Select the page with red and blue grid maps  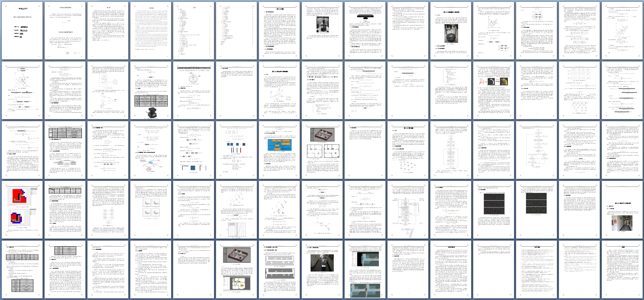(22, 210)
